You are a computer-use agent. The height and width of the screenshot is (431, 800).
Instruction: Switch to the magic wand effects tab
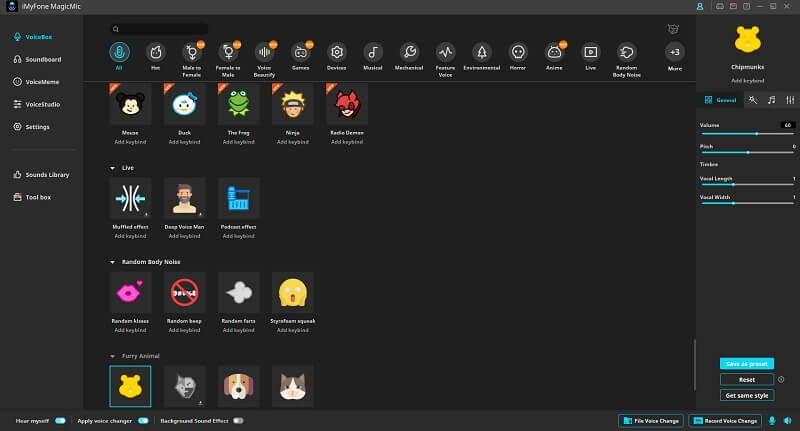pos(753,100)
